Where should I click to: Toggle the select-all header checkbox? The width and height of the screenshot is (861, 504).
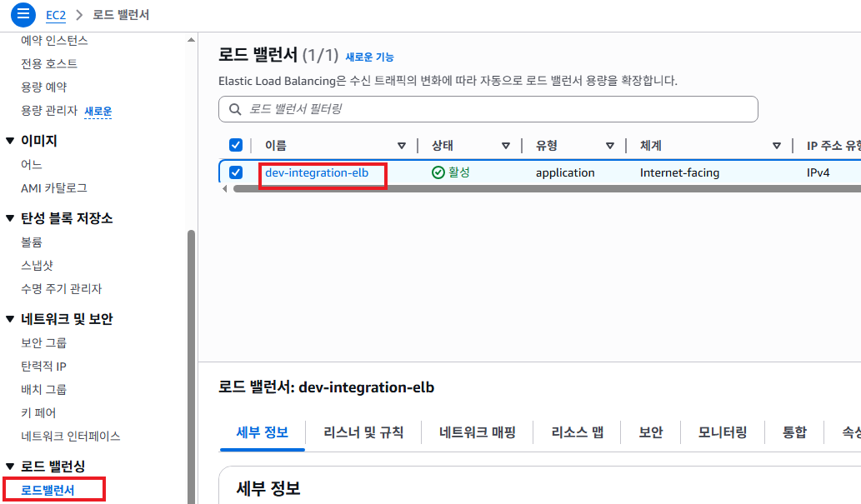click(236, 145)
